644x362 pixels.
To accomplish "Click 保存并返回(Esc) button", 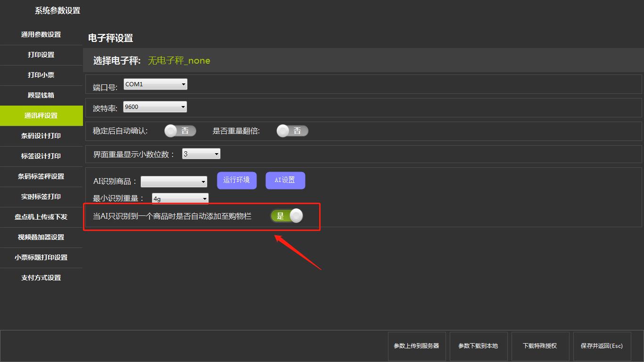I will [602, 346].
